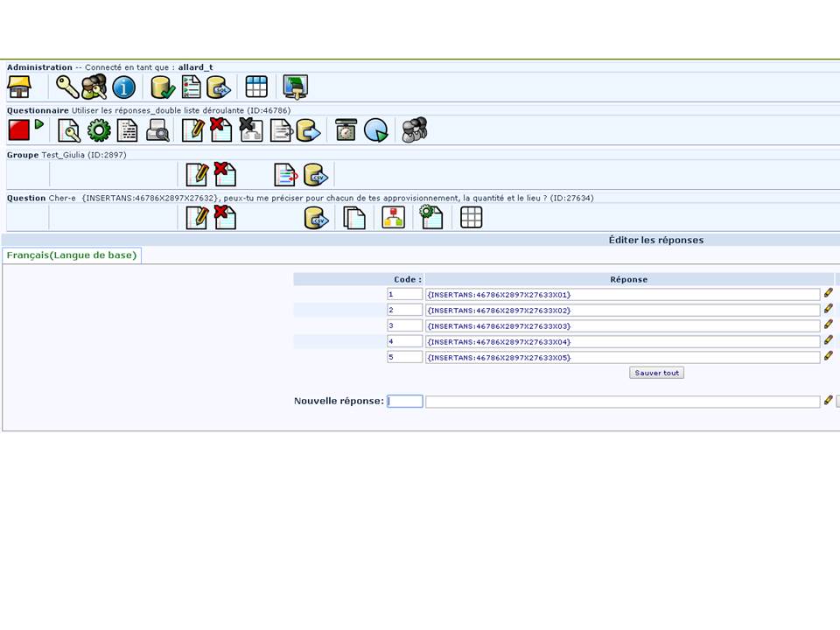Viewport: 840px width, 630px height.
Task: Open the blue information icon
Action: coord(124,87)
